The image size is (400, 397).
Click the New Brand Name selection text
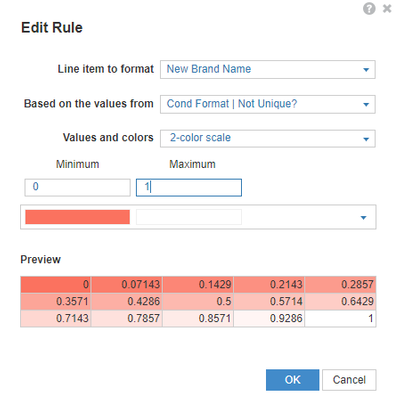pos(209,69)
